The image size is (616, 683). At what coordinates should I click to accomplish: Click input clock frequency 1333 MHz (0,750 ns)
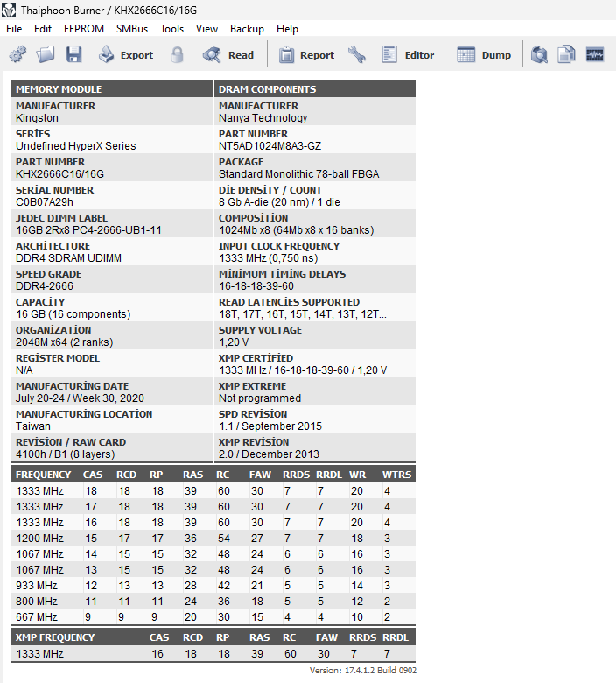268,258
